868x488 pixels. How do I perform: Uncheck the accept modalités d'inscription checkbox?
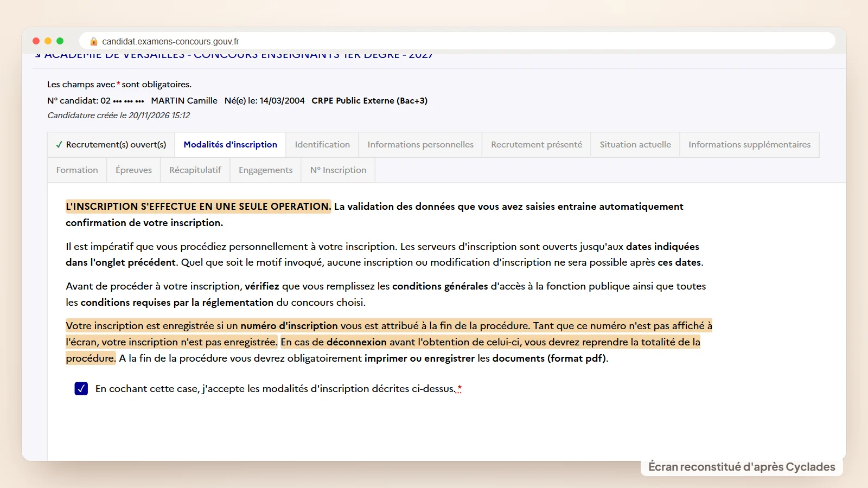81,388
